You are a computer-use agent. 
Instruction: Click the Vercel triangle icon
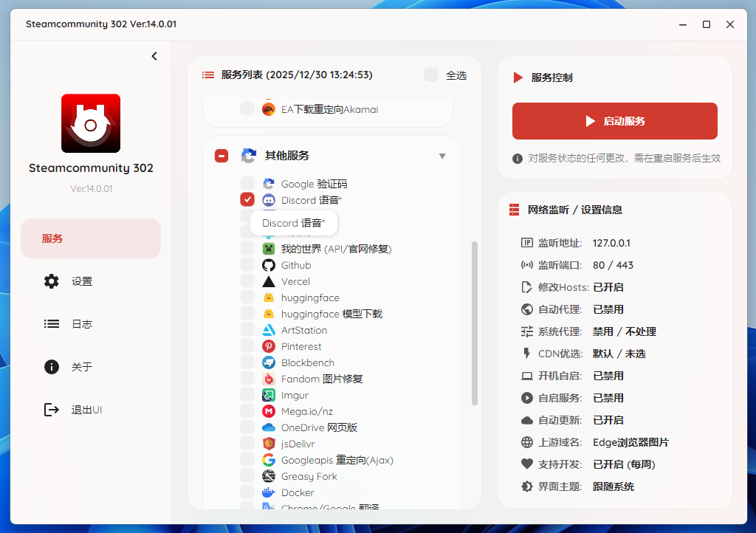(269, 281)
